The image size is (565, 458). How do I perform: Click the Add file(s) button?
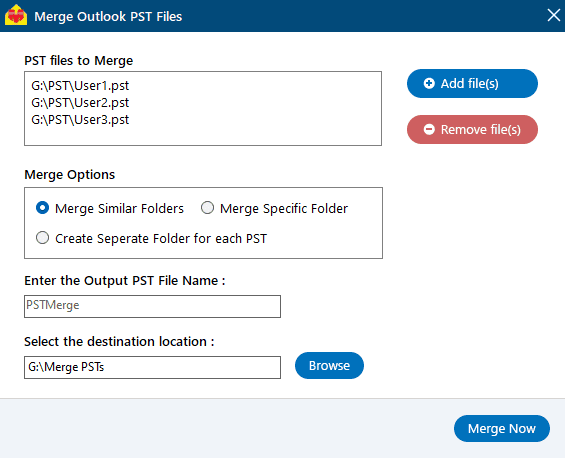(472, 84)
